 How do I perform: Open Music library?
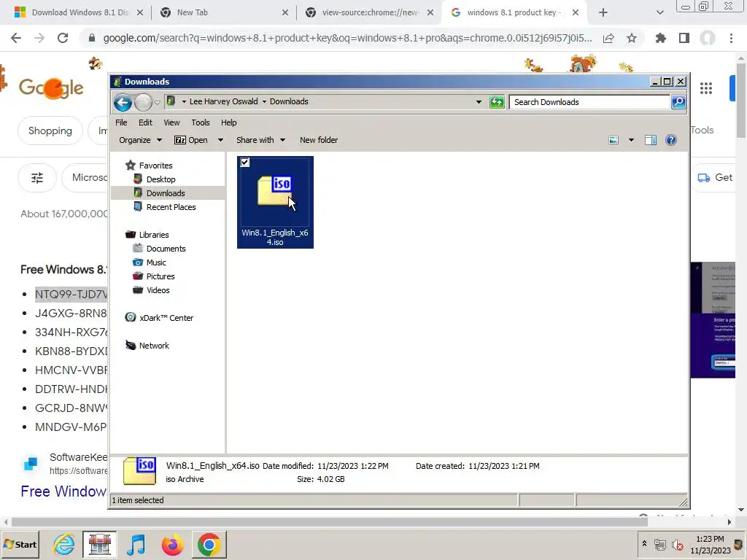(156, 262)
